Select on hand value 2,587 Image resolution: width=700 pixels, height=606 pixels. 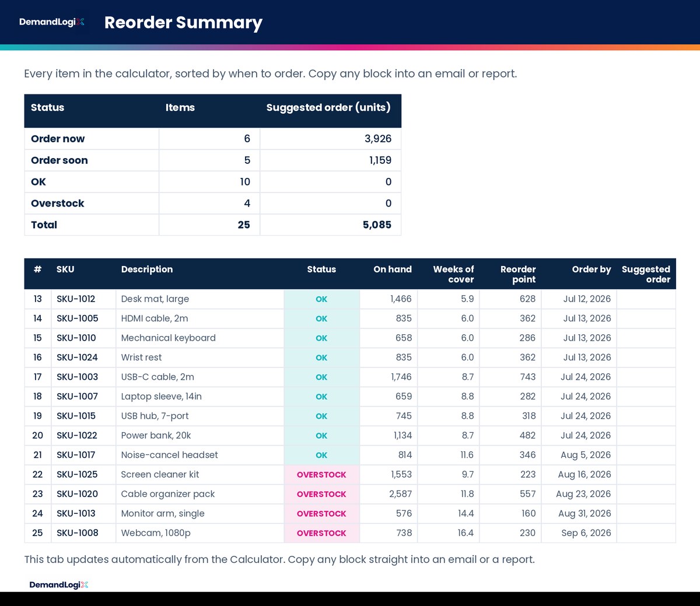click(x=400, y=494)
